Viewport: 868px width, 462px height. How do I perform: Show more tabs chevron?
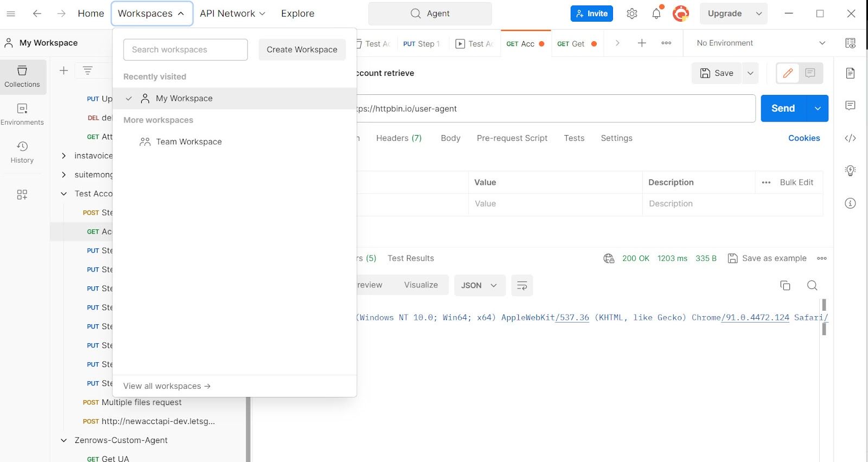click(617, 43)
